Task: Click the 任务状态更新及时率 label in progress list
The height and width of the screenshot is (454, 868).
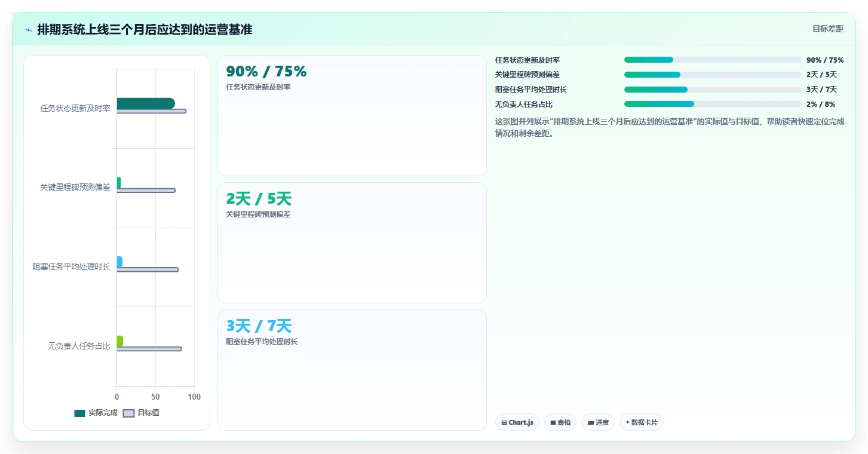Action: pyautogui.click(x=527, y=60)
